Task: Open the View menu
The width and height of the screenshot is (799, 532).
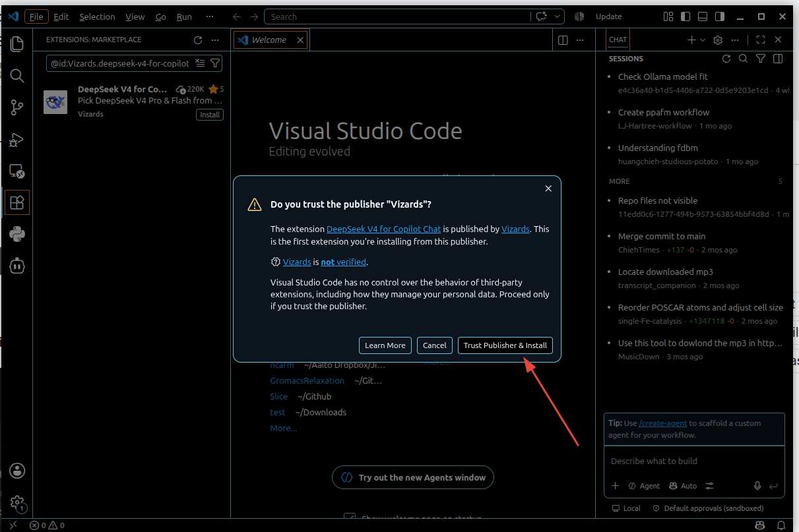Action: 135,16
